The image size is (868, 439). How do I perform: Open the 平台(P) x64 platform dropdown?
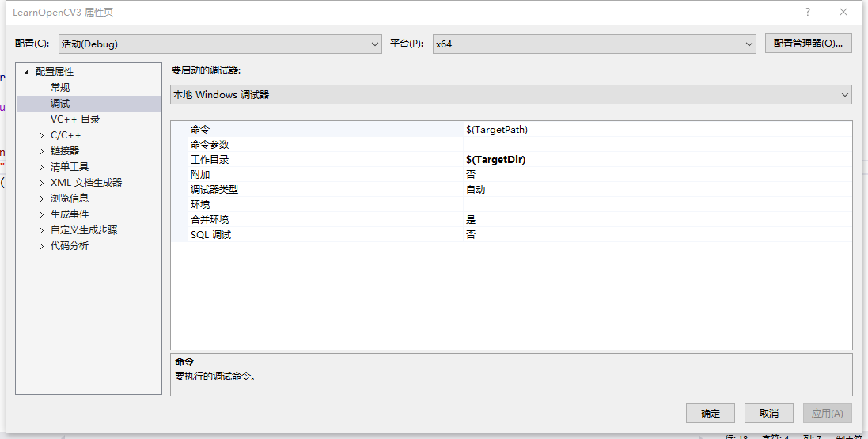(594, 44)
